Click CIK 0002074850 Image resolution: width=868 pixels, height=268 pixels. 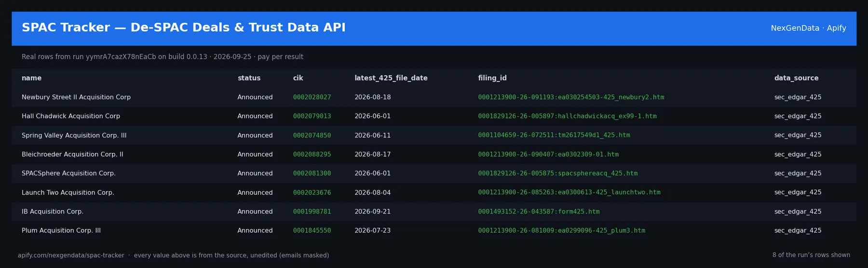click(312, 135)
